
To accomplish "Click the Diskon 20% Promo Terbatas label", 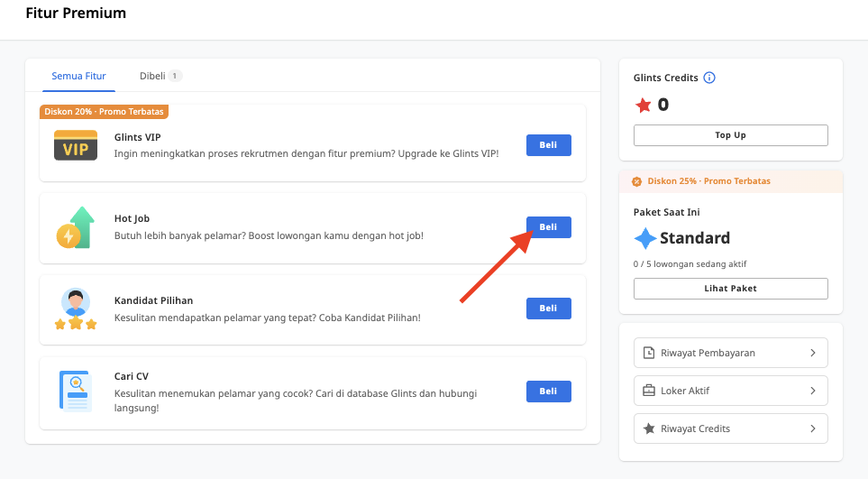I will coord(104,112).
